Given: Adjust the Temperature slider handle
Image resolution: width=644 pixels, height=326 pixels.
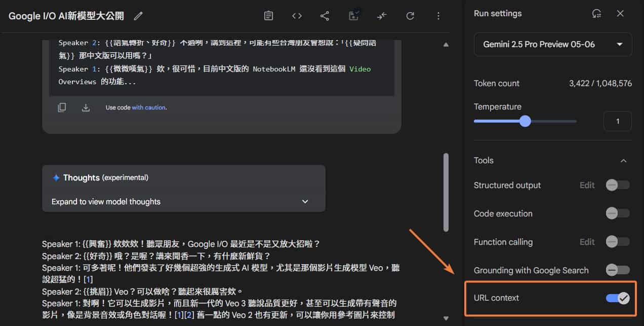Looking at the screenshot, I should point(525,121).
